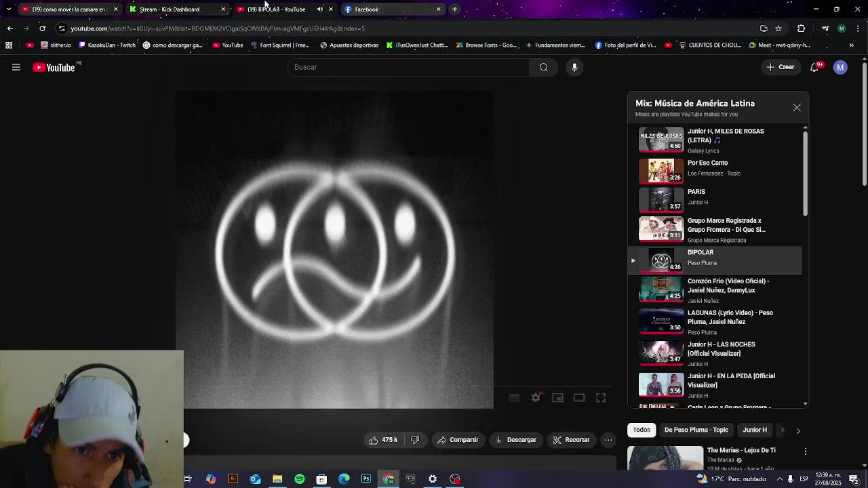The height and width of the screenshot is (488, 868).
Task: Toggle theater mode in the player
Action: [579, 398]
